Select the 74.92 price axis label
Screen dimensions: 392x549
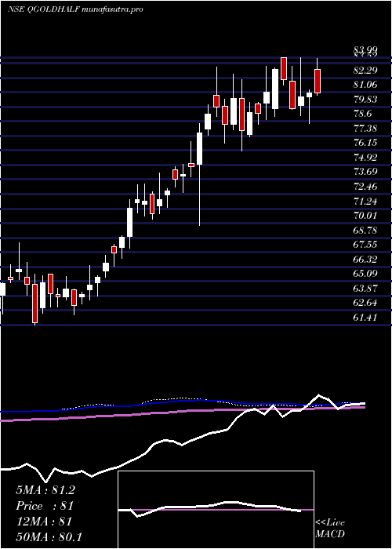(365, 157)
